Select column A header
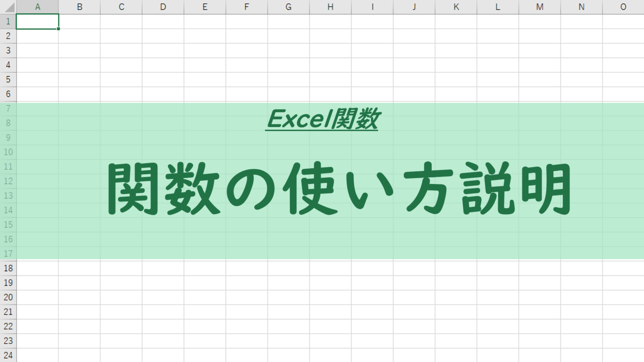 click(x=38, y=7)
